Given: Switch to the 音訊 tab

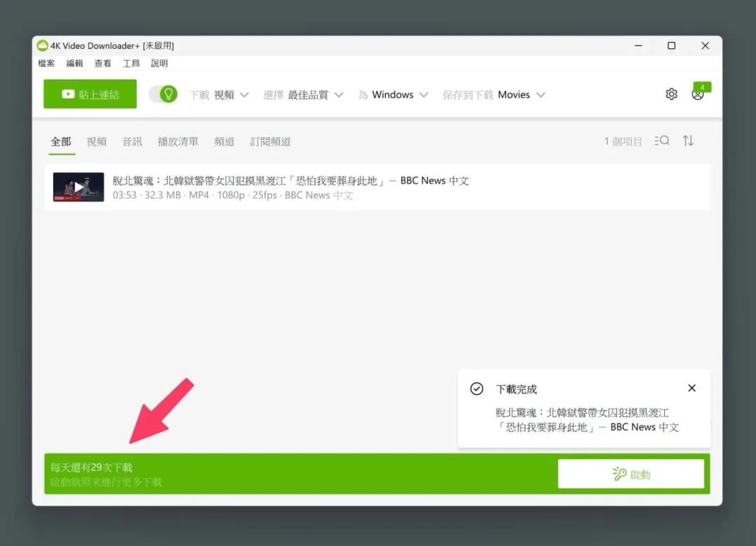Looking at the screenshot, I should click(x=132, y=141).
